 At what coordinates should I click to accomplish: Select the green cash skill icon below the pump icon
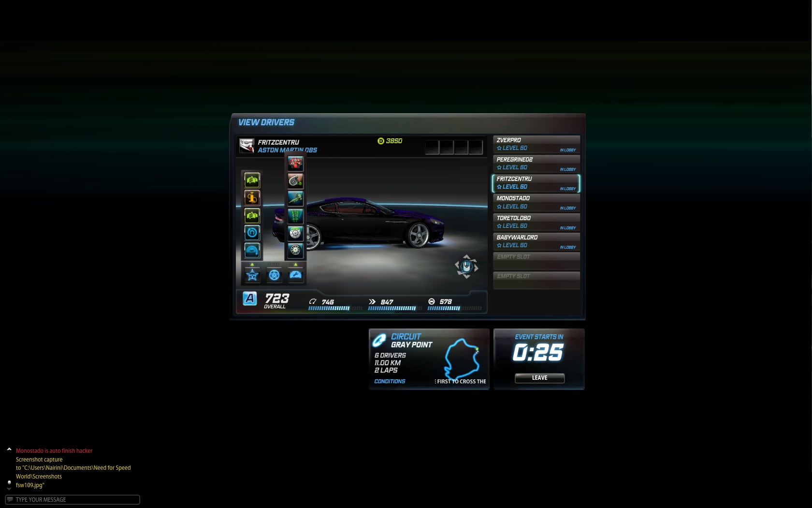(x=252, y=216)
